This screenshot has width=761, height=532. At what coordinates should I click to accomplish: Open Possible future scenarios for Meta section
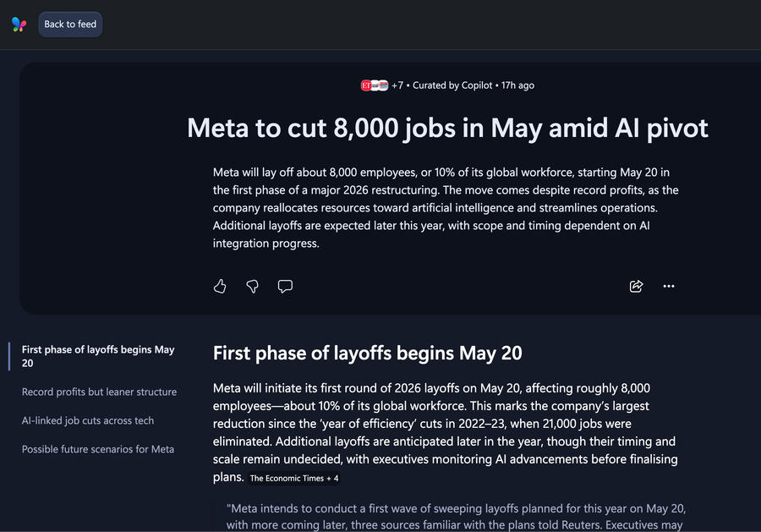[98, 449]
